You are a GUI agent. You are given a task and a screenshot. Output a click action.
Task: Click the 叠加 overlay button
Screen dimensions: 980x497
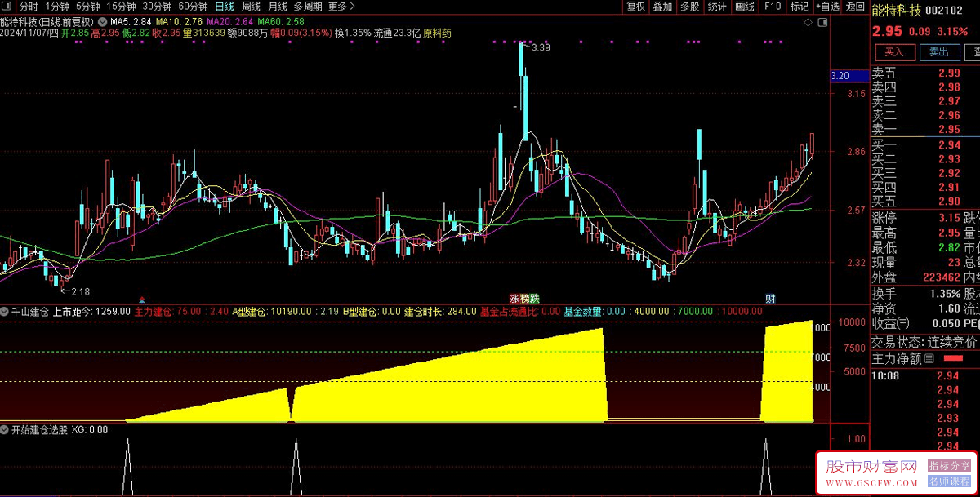[x=662, y=7]
